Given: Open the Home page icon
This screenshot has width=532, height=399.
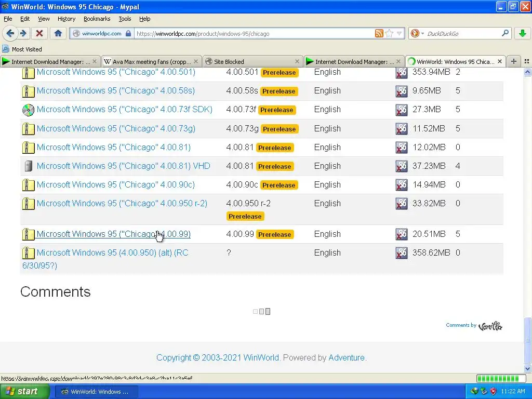Looking at the screenshot, I should click(x=58, y=33).
